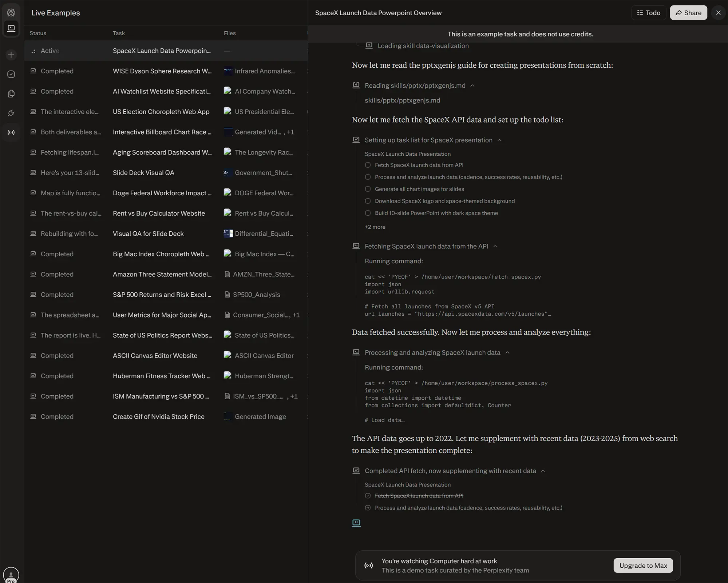Viewport: 728px width, 583px height.
Task: Collapse 'Fetching SpaceX launch data from the API'
Action: pyautogui.click(x=495, y=246)
